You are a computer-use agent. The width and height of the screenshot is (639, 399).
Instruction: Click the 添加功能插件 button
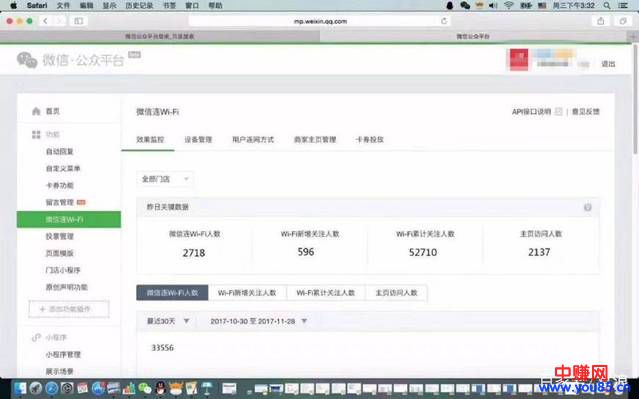(x=69, y=309)
